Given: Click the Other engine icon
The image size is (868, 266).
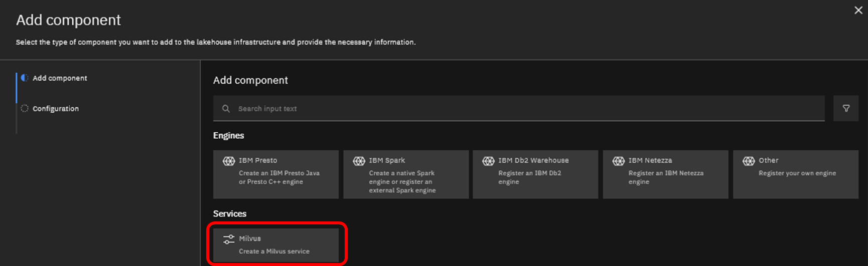Looking at the screenshot, I should click(749, 161).
